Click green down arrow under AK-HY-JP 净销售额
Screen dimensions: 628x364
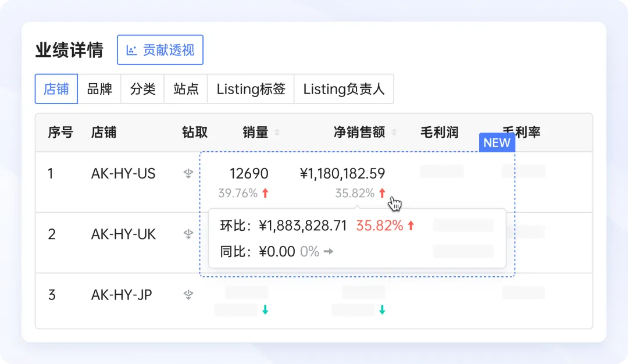[x=382, y=309]
